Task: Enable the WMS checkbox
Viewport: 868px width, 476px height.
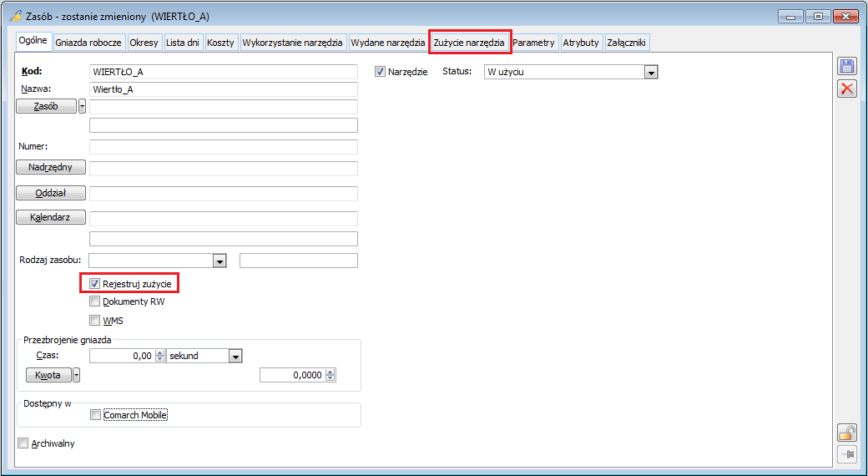Action: point(94,321)
